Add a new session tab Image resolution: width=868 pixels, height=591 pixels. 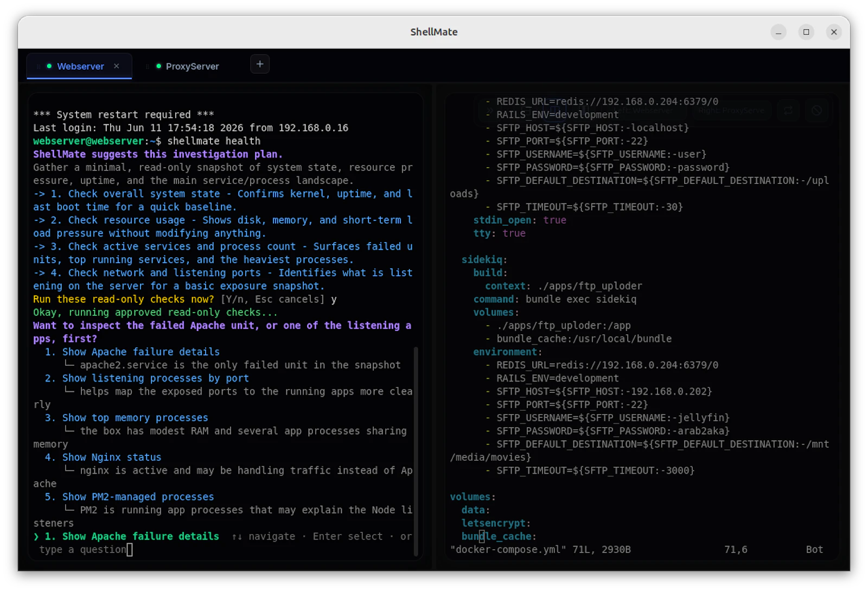tap(260, 64)
